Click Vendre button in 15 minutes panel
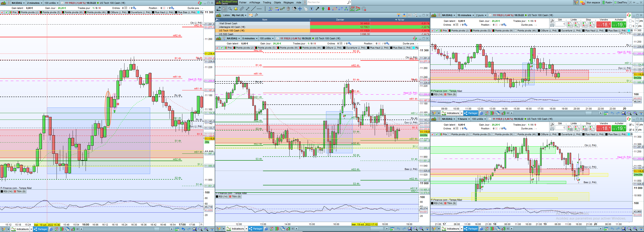Image resolution: width=644 pixels, height=232 pixels. tap(604, 25)
